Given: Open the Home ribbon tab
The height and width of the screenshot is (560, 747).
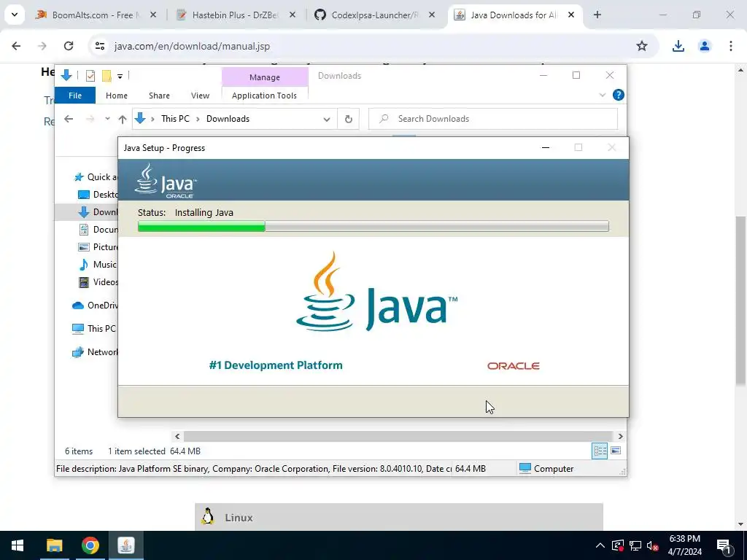Looking at the screenshot, I should (x=117, y=96).
